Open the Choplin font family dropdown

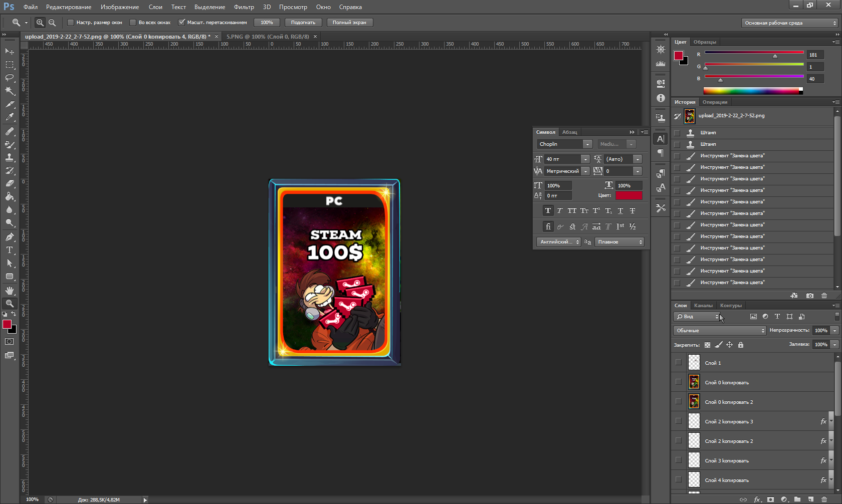pos(587,144)
